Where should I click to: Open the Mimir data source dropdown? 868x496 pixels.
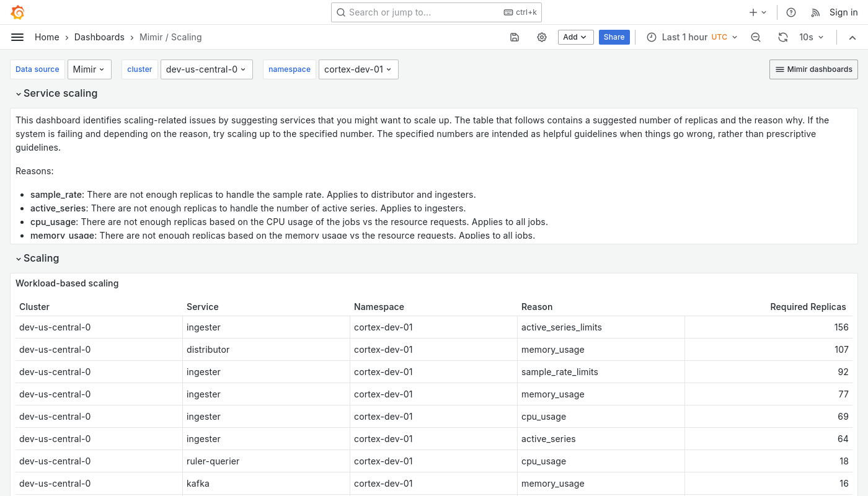click(x=89, y=69)
